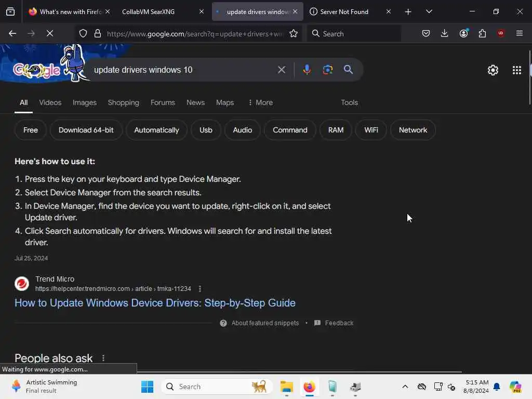Select the Forums results tab
Image resolution: width=532 pixels, height=399 pixels.
163,102
